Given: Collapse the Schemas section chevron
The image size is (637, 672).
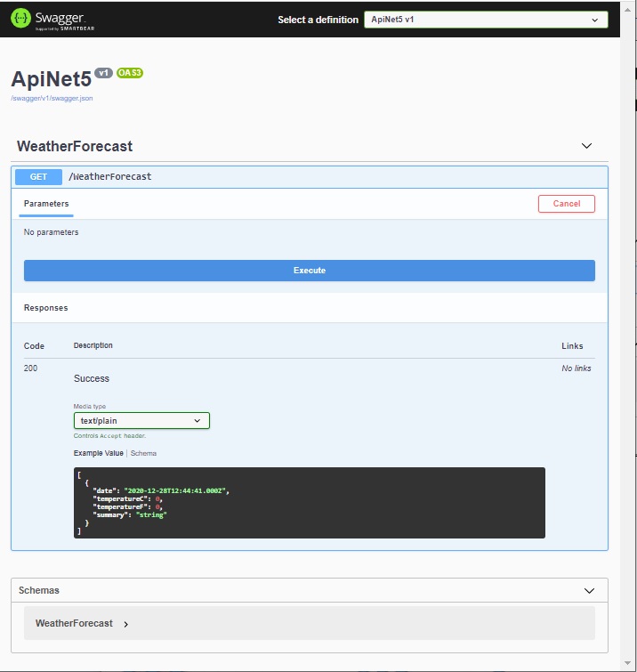Looking at the screenshot, I should (588, 590).
